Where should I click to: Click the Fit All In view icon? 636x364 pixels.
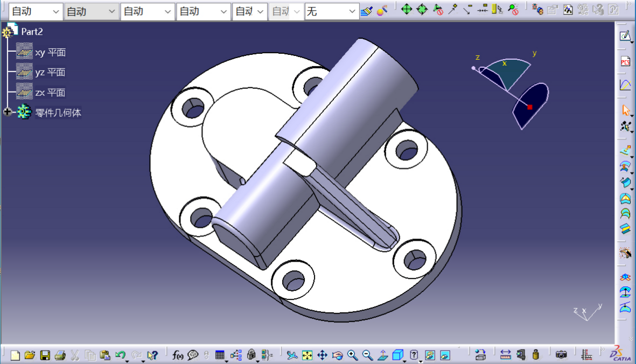point(307,355)
